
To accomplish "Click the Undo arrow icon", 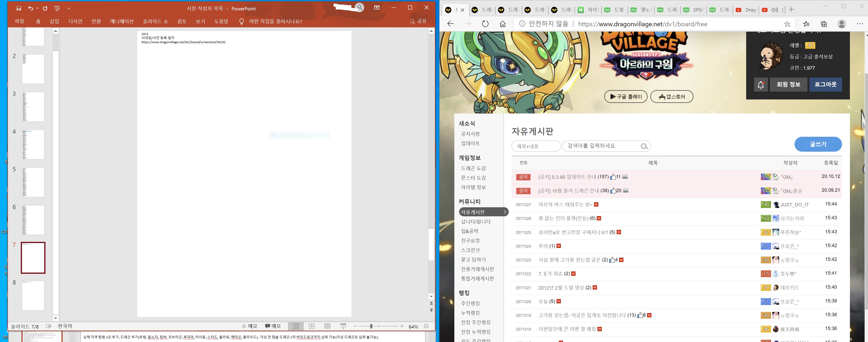I will pyautogui.click(x=31, y=8).
